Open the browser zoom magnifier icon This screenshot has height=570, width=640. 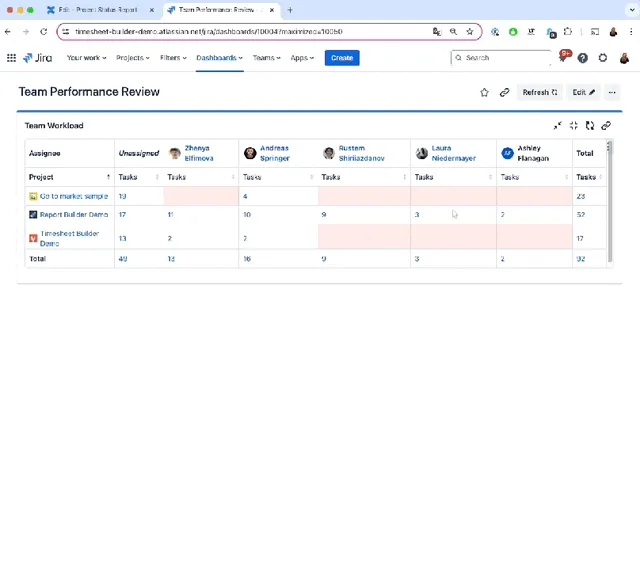coord(453,31)
